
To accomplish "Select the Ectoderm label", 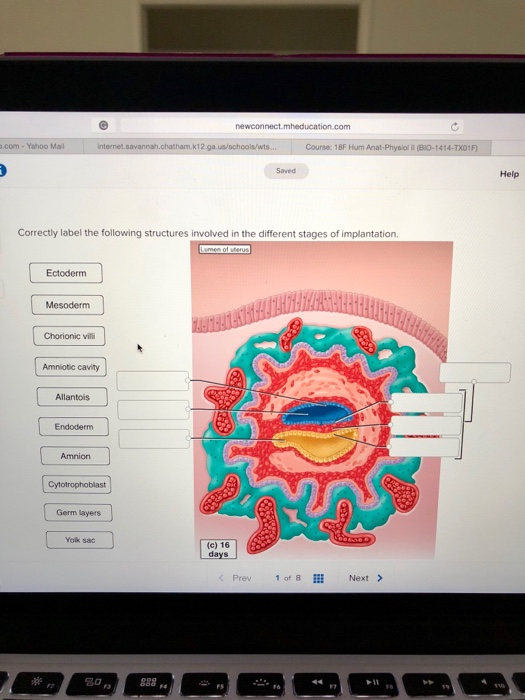I will pos(66,273).
